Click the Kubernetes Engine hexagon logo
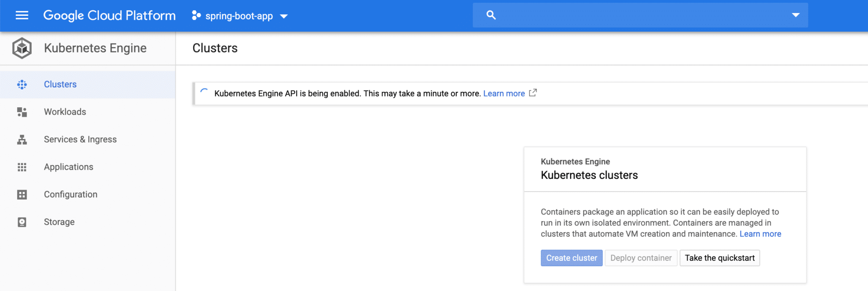The image size is (868, 291). [22, 48]
